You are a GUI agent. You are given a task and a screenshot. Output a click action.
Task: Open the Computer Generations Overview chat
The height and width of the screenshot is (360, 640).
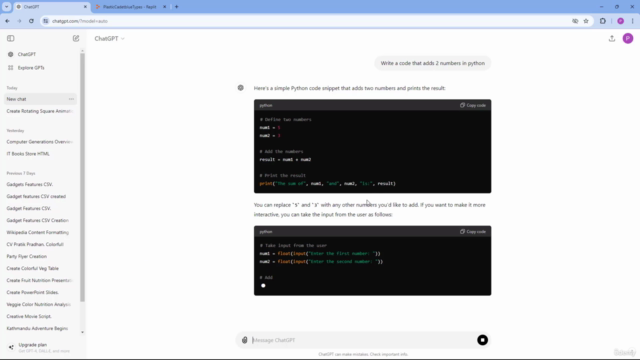[x=40, y=142]
